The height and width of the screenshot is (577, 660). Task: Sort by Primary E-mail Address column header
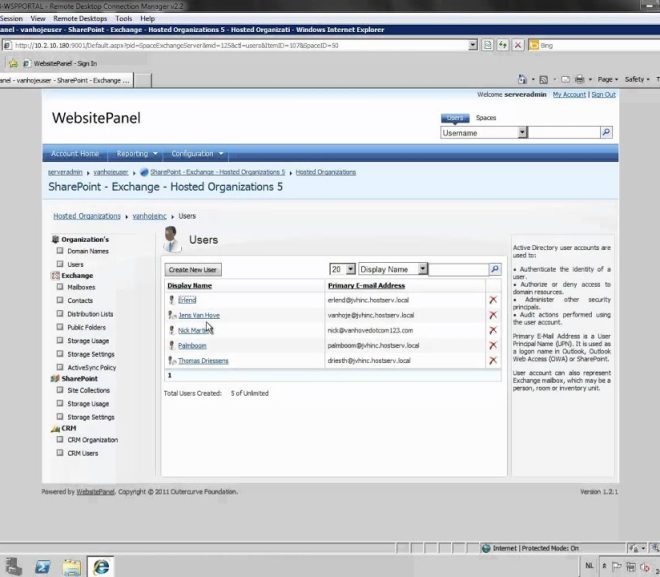tap(366, 285)
